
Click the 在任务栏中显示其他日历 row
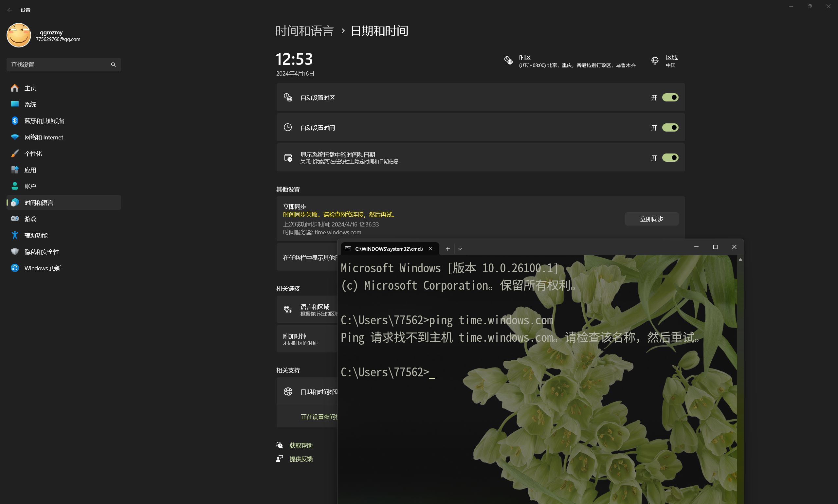(x=307, y=258)
